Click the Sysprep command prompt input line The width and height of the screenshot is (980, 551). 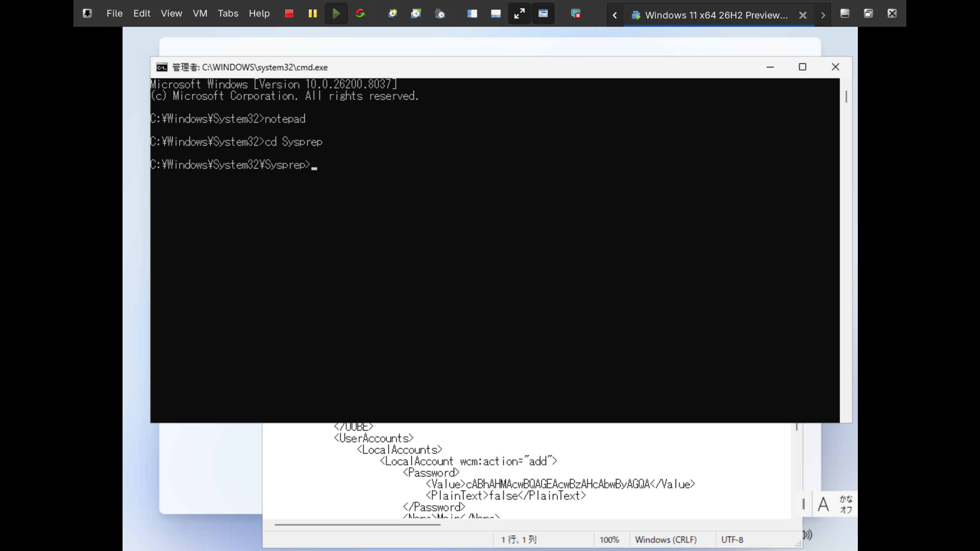[x=234, y=165]
